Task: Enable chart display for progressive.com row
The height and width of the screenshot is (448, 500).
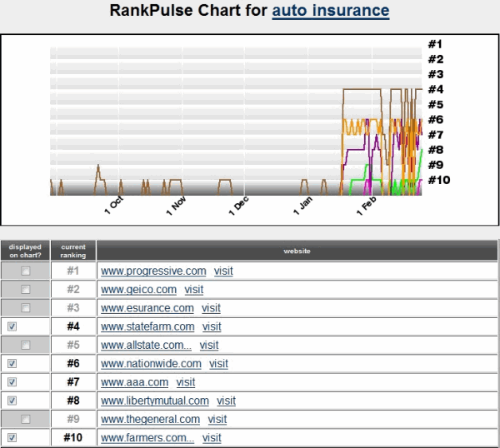Action: tap(26, 271)
